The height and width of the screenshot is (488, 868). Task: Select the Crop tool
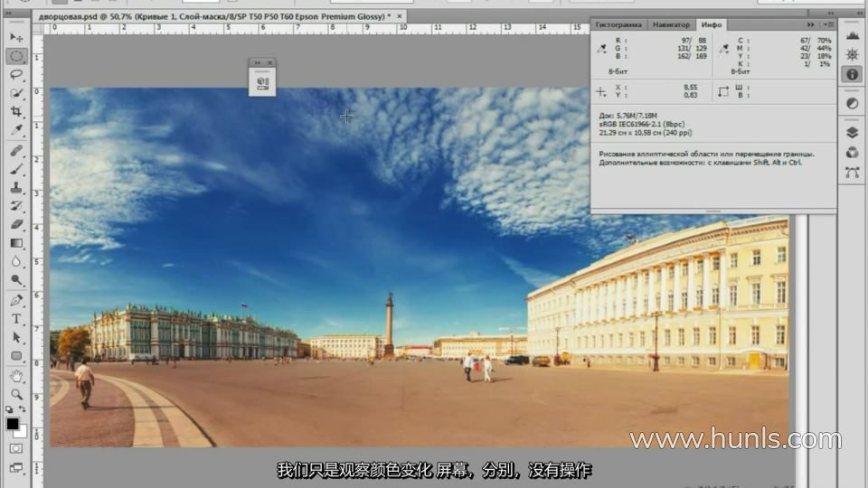pos(16,112)
